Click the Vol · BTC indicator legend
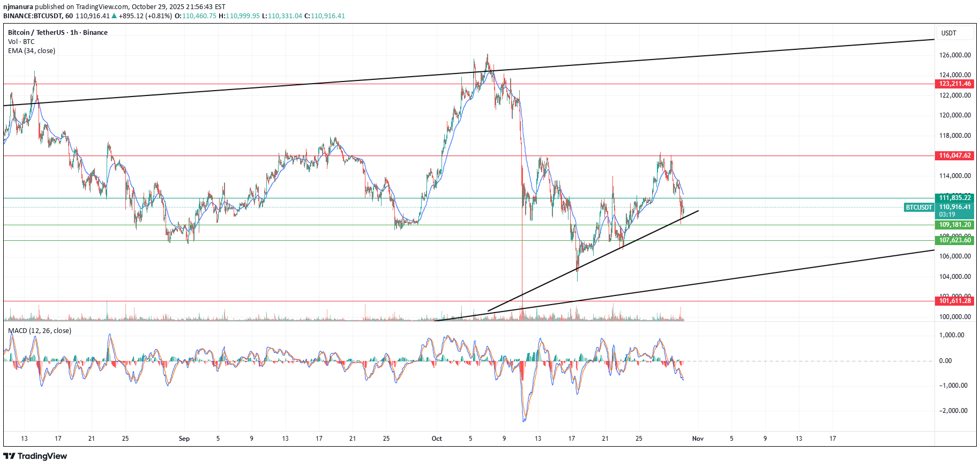This screenshot has width=980, height=466. (21, 42)
